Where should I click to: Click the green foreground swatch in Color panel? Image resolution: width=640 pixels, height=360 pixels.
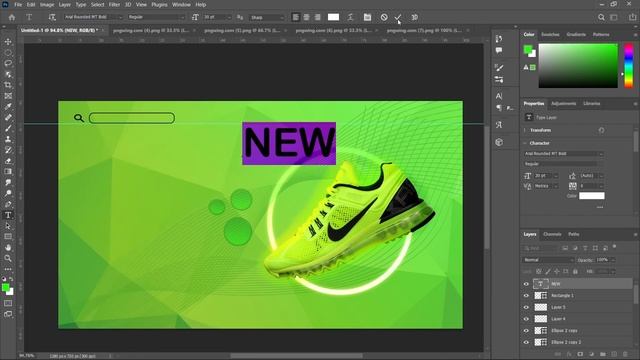pyautogui.click(x=528, y=50)
